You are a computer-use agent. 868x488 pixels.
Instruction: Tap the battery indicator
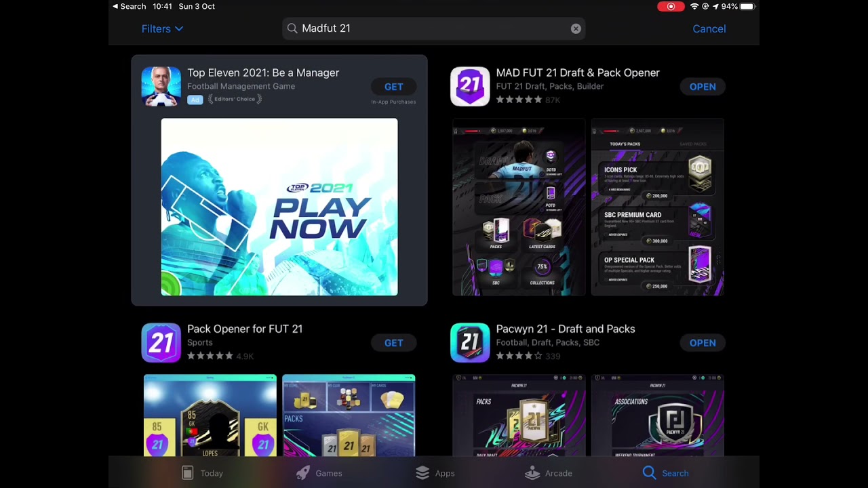[747, 6]
